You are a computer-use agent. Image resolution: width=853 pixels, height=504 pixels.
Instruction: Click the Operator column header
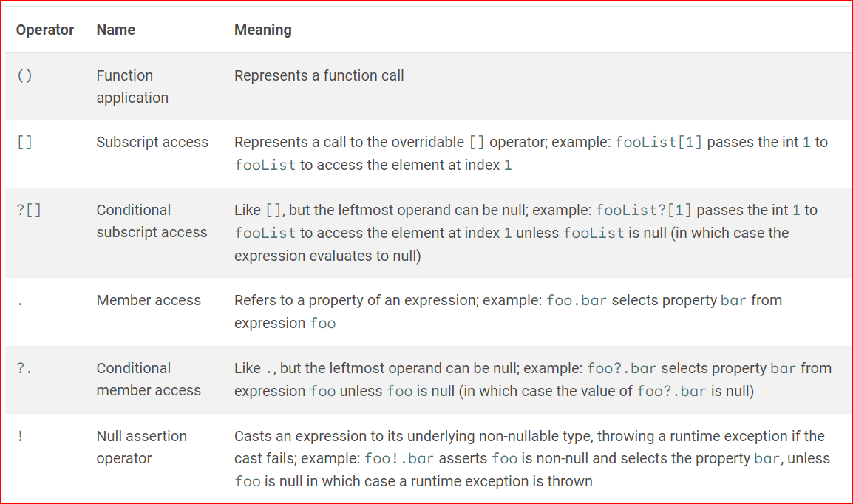(45, 30)
